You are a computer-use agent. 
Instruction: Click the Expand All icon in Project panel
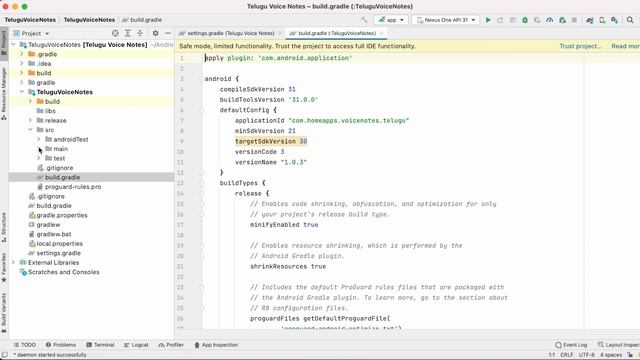127,33
